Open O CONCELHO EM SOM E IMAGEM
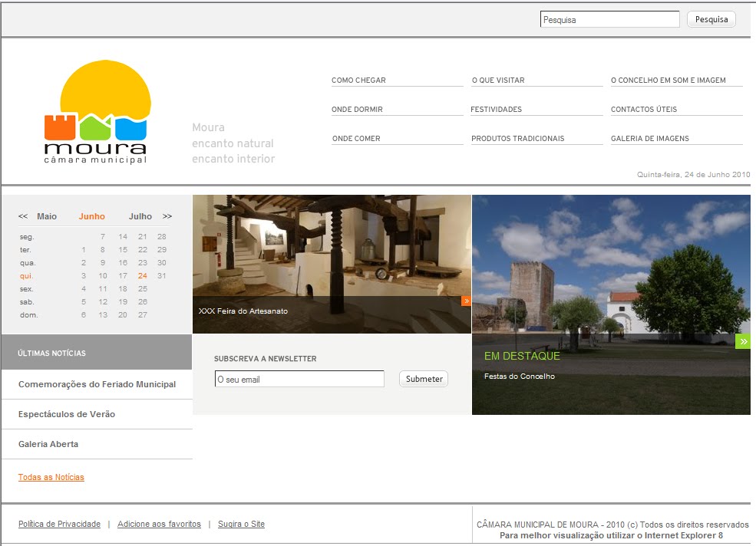Viewport: 756px width, 546px height. pyautogui.click(x=669, y=80)
